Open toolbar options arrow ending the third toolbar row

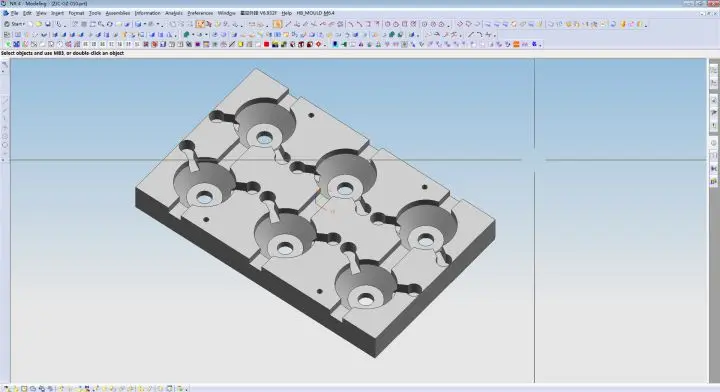pyautogui.click(x=540, y=45)
